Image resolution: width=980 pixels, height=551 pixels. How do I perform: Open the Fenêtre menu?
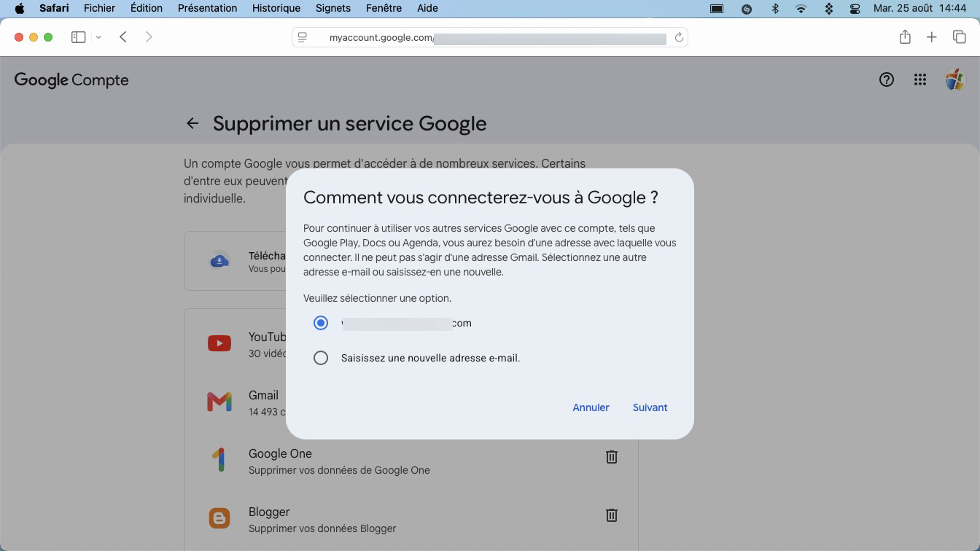pyautogui.click(x=384, y=8)
